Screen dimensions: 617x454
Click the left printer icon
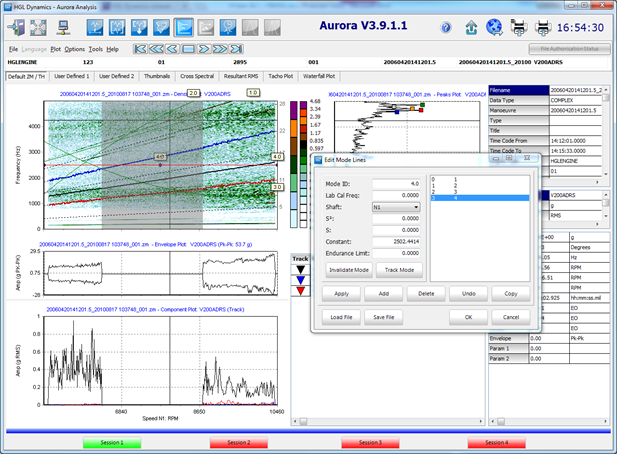pos(519,28)
